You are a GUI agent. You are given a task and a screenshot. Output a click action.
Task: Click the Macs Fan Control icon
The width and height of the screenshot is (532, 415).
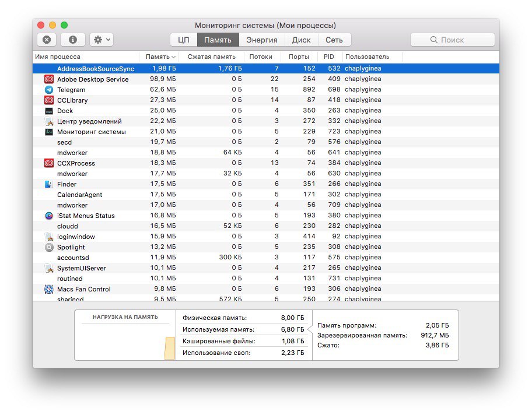[49, 289]
